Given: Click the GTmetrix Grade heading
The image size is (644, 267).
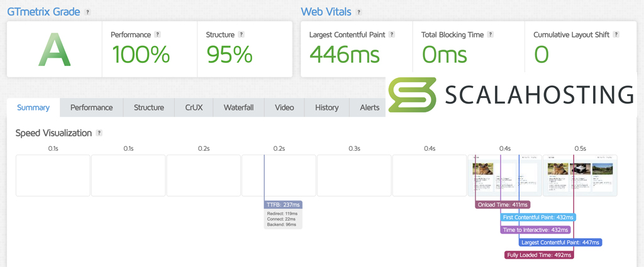Looking at the screenshot, I should 43,12.
